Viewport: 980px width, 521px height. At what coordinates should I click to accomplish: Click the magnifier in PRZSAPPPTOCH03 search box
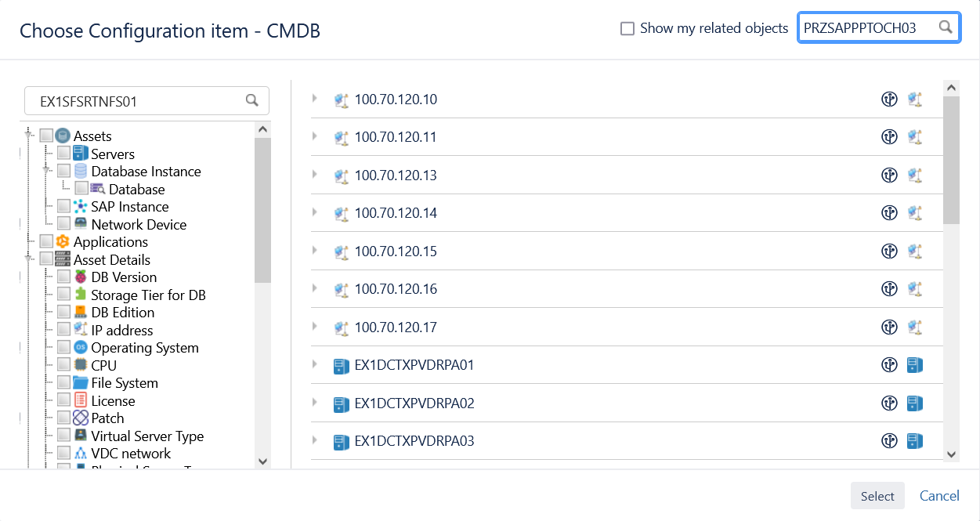(x=946, y=27)
